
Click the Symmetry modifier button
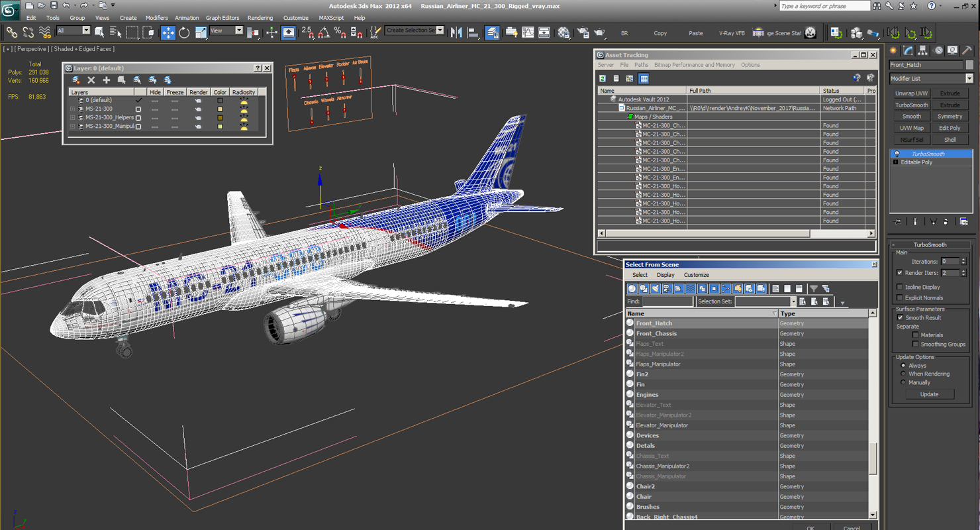pyautogui.click(x=950, y=116)
